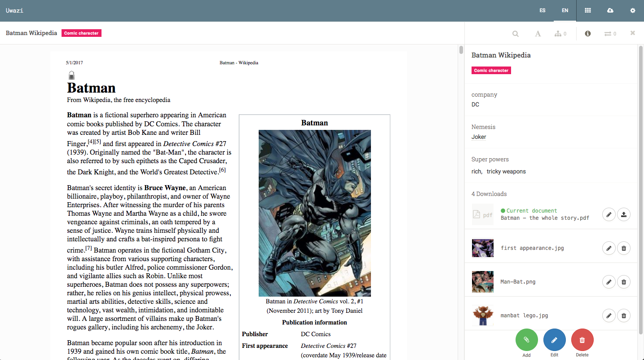Delete first appearance.jpg attachment
This screenshot has height=360, width=644.
tap(624, 248)
